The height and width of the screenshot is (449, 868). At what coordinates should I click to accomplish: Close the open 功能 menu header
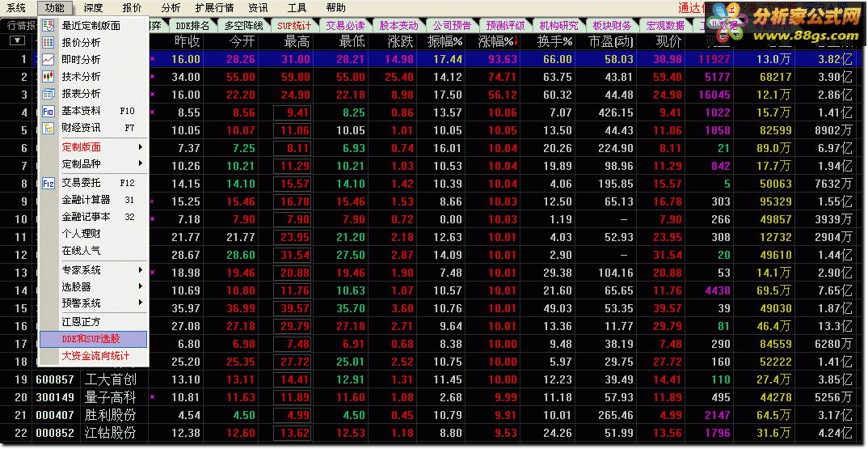point(55,8)
